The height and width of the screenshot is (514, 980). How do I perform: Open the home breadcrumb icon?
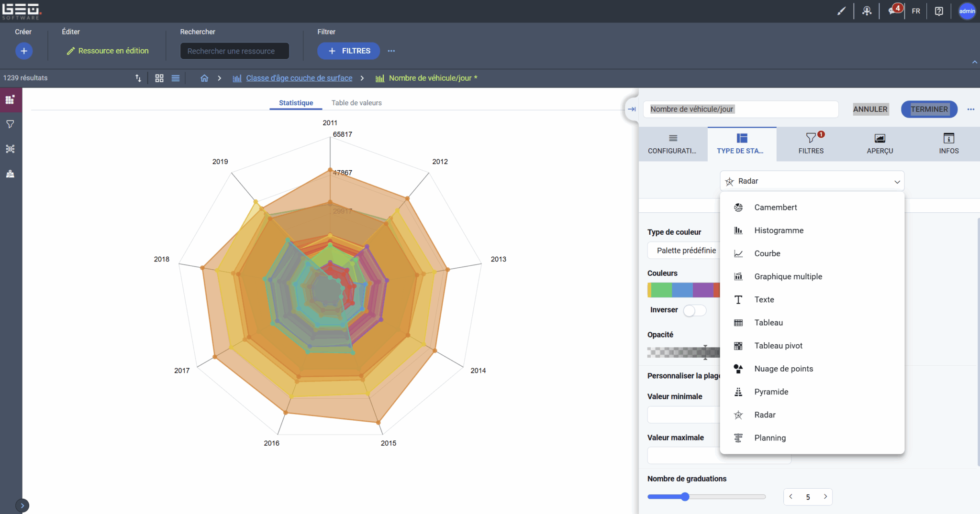204,78
